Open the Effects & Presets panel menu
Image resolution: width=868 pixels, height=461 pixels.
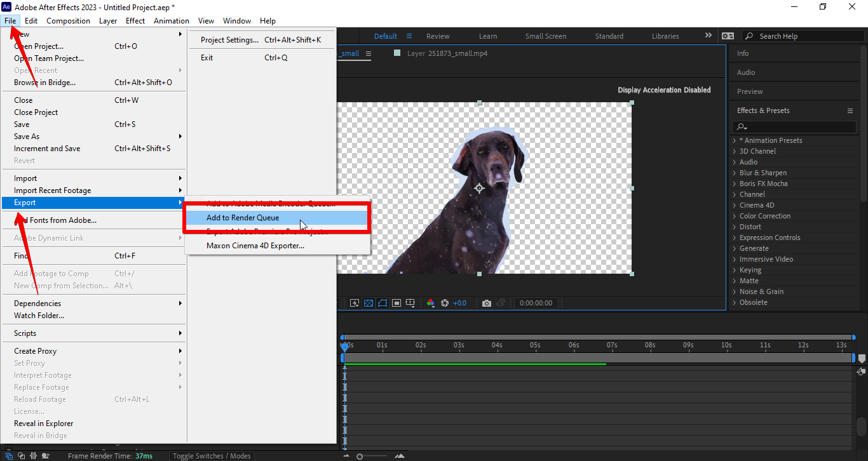pos(850,110)
